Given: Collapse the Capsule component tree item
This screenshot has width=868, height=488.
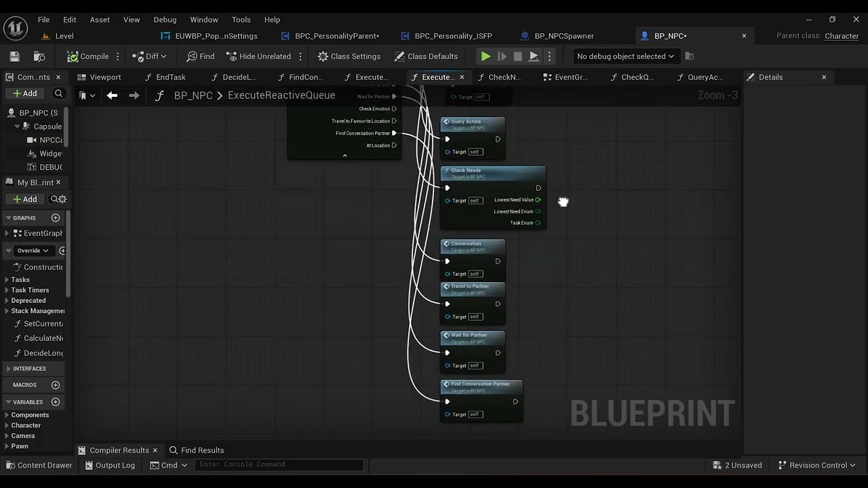Looking at the screenshot, I should pos(17,127).
